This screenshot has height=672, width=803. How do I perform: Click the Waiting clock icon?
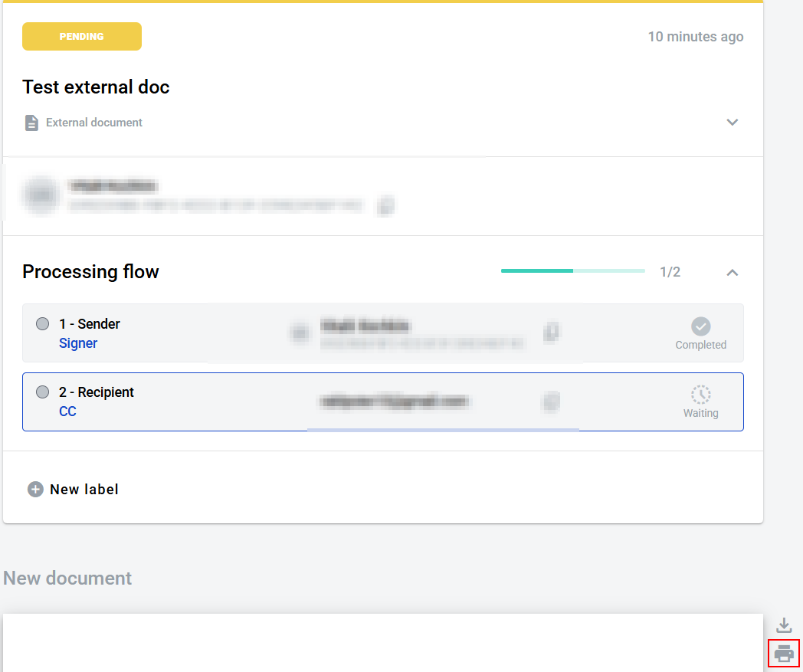(700, 395)
